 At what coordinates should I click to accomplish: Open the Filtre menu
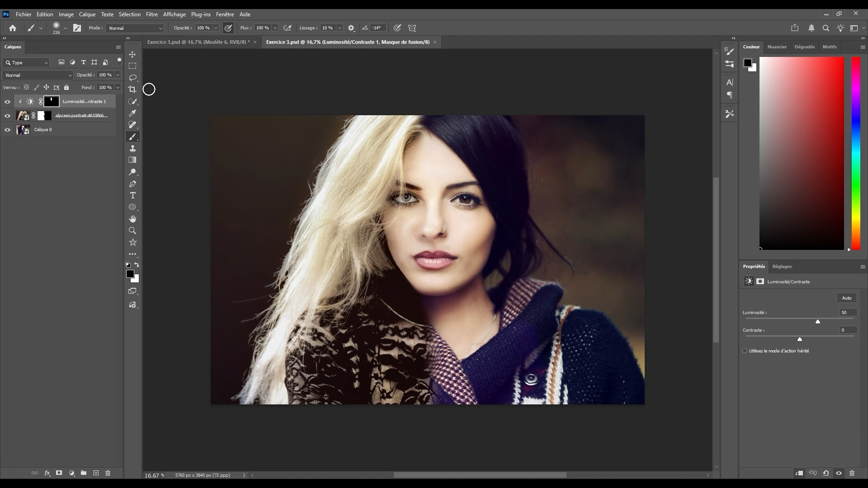pyautogui.click(x=151, y=14)
